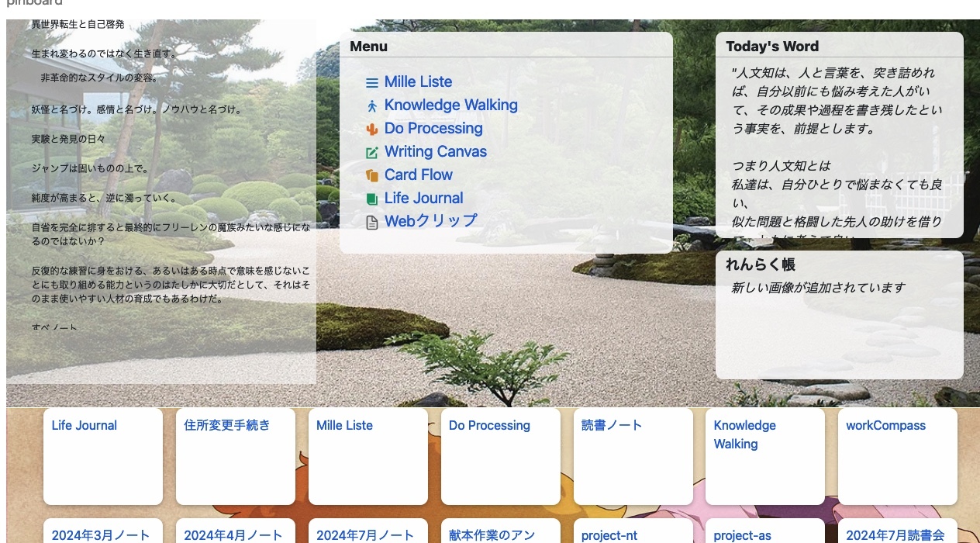Open the workCompass card
Image resolution: width=980 pixels, height=543 pixels.
[898, 457]
